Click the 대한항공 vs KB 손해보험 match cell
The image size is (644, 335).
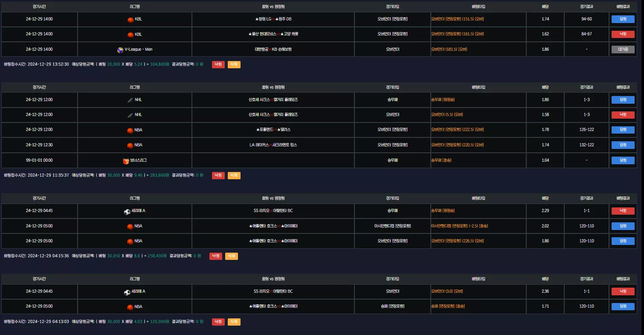coord(273,50)
